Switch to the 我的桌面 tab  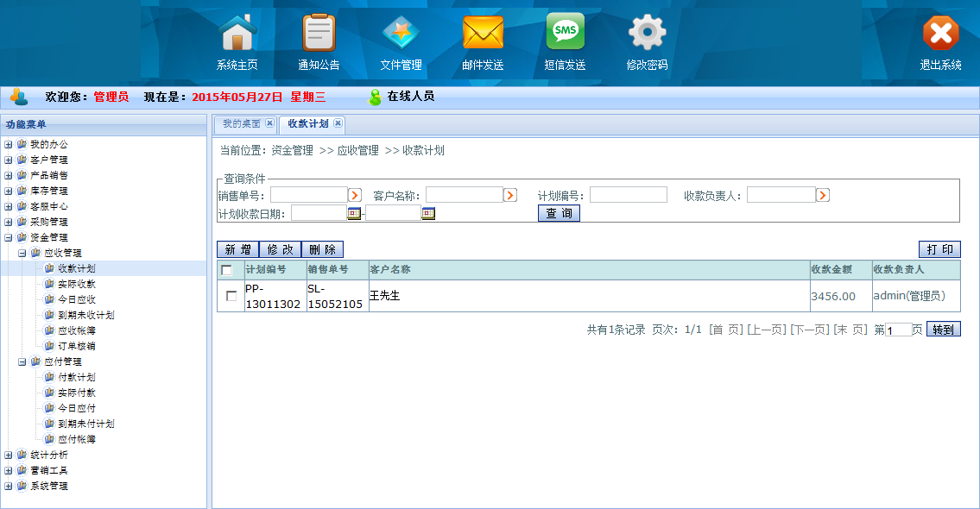pos(241,123)
